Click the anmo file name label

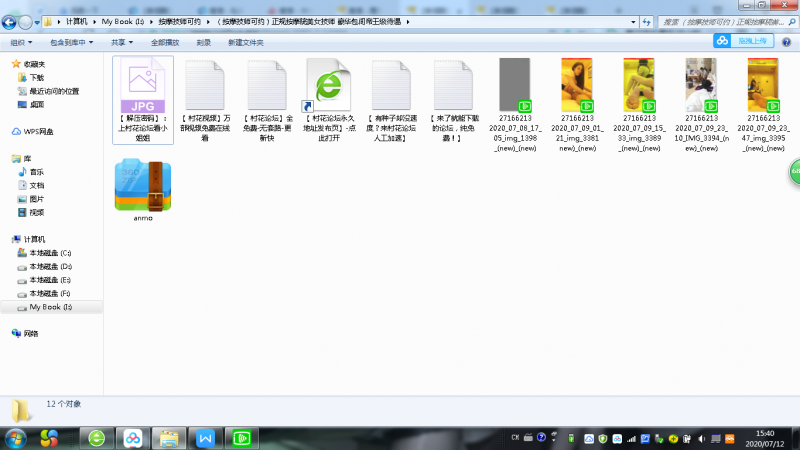[x=143, y=218]
